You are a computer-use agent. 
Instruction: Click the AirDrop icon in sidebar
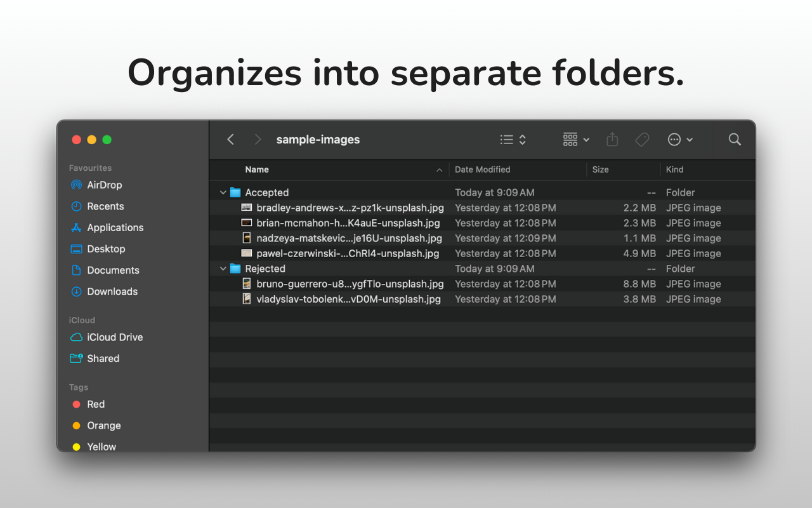(76, 185)
